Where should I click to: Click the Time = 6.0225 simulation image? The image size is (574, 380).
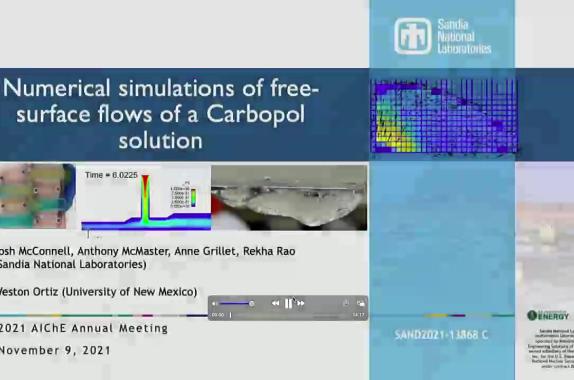(146, 198)
